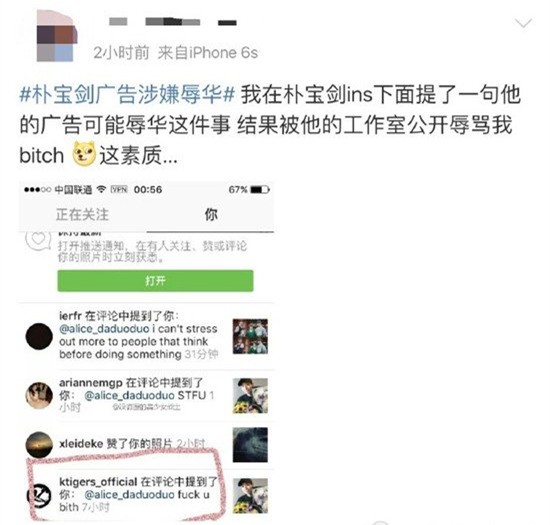Open ariannemgp's profile avatar
550x525 pixels.
click(39, 395)
